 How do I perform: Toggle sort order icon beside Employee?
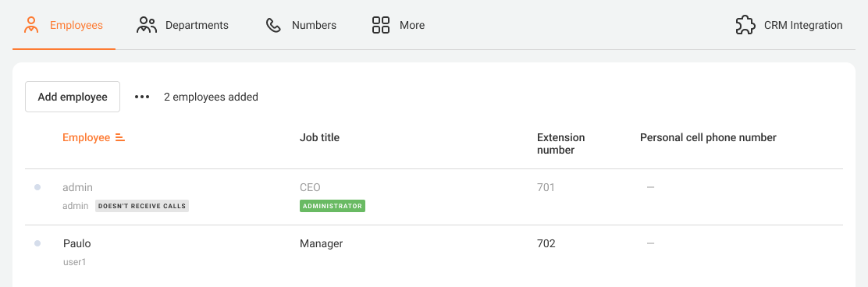pyautogui.click(x=120, y=138)
